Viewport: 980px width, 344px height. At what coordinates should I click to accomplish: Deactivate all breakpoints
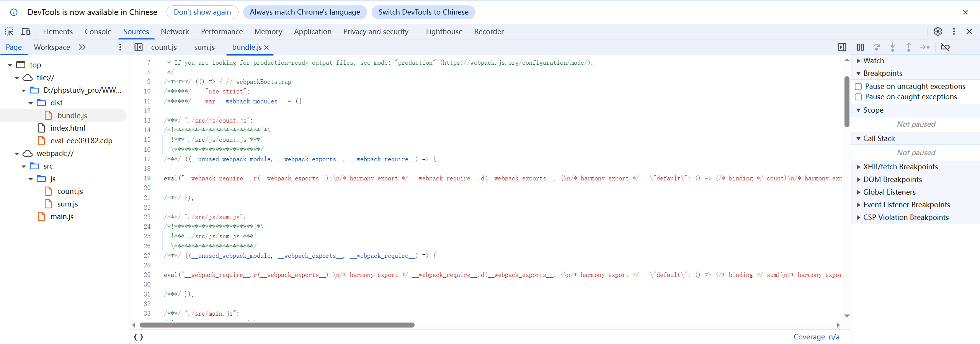tap(945, 47)
